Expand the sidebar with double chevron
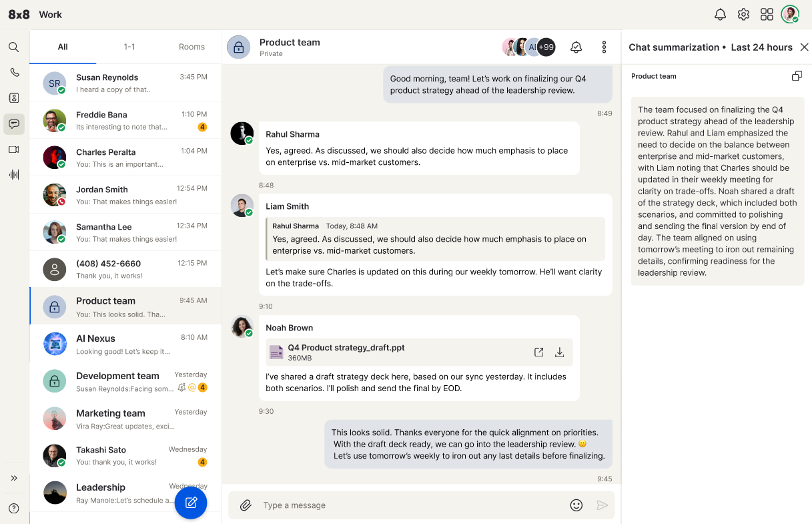 coord(13,478)
